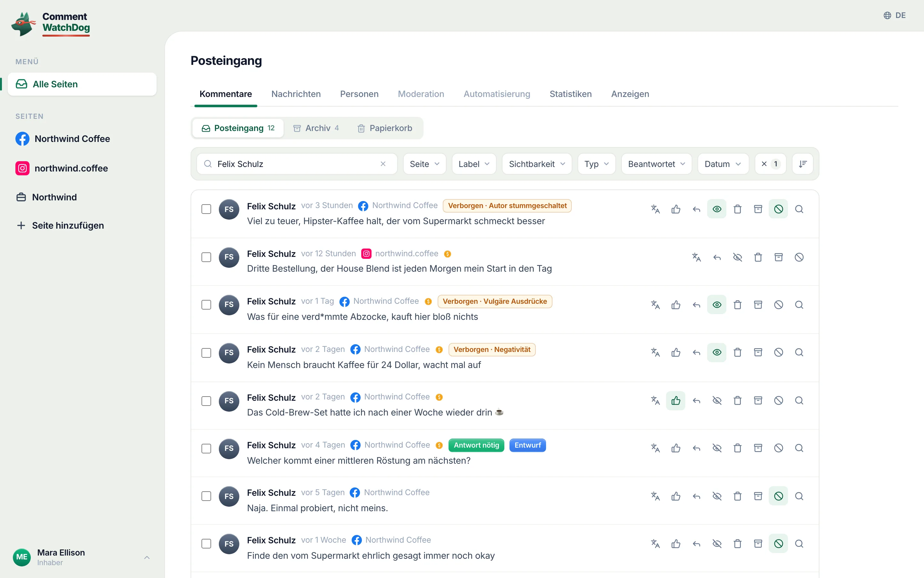Delete the 'Naja. Einmal probiert' comment
Image resolution: width=924 pixels, height=578 pixels.
(x=738, y=496)
